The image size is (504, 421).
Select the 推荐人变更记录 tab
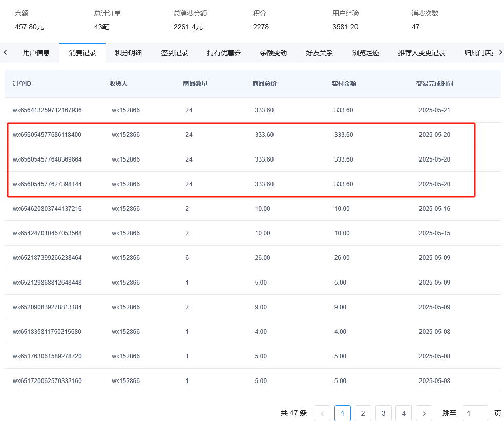422,53
